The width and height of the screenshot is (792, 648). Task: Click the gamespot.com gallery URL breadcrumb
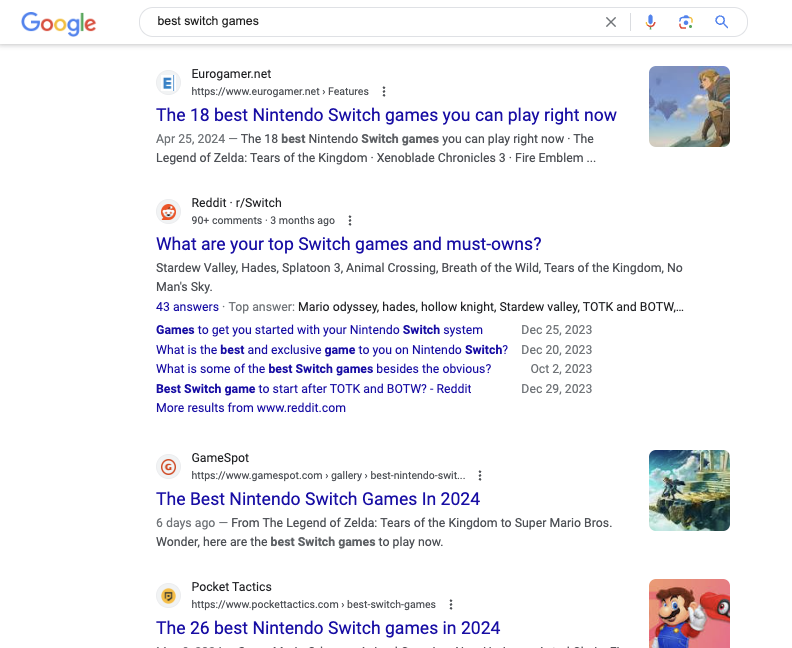328,475
